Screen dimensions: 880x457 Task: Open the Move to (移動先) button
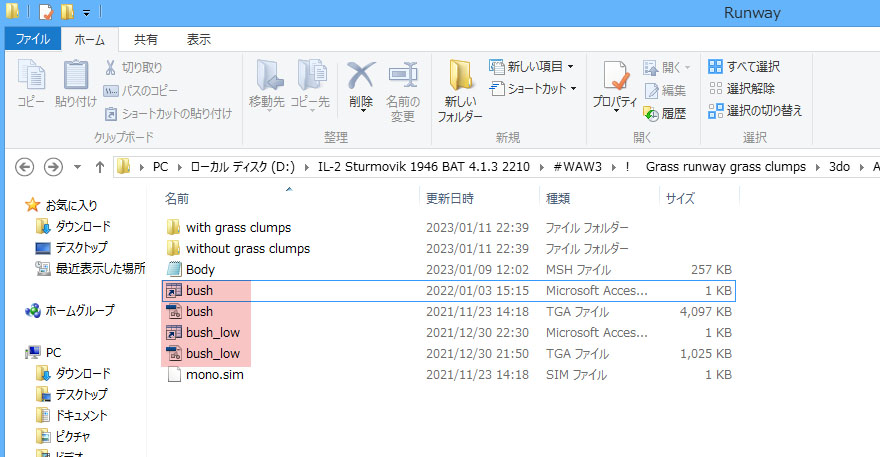point(267,84)
